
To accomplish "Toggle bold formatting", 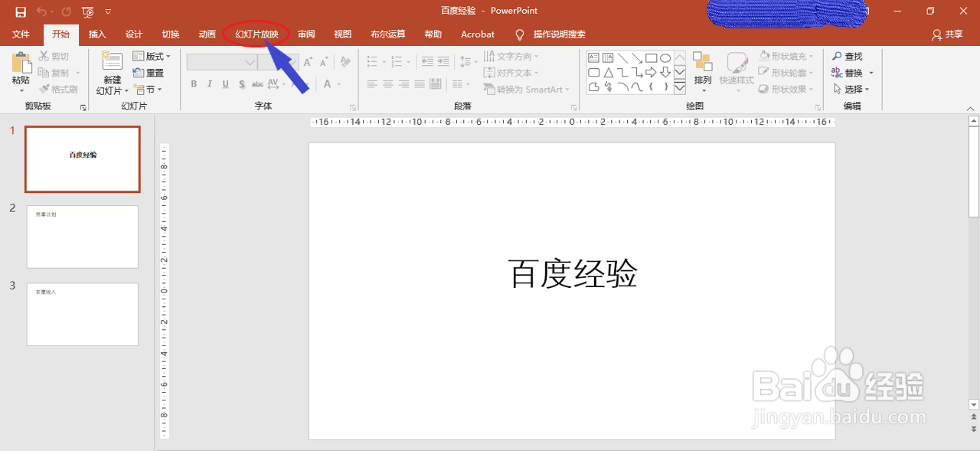I will click(x=194, y=84).
